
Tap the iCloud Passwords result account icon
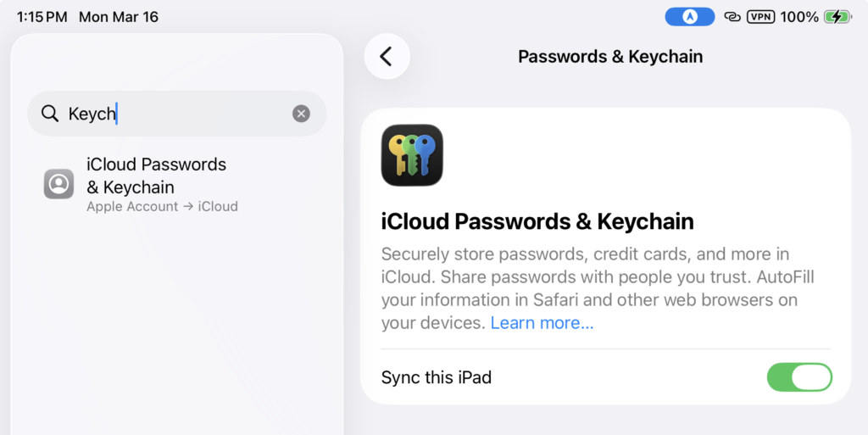pyautogui.click(x=58, y=184)
